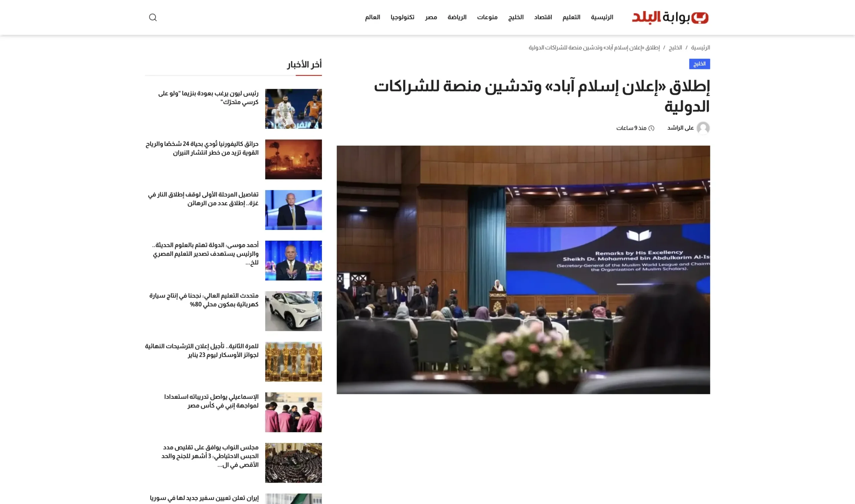Open the wildfire thumbnail image

click(293, 159)
